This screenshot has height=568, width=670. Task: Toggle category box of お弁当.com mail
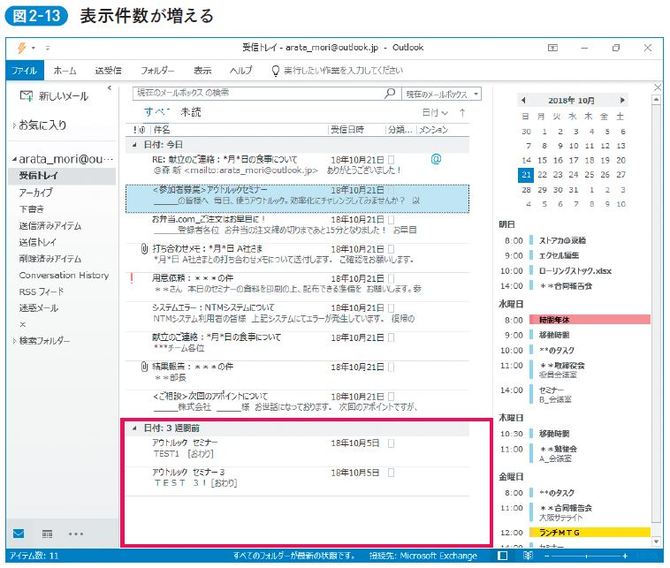pos(391,220)
